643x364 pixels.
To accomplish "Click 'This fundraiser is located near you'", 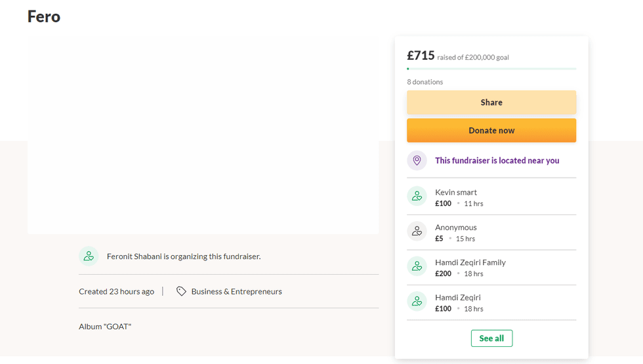I will pos(497,161).
